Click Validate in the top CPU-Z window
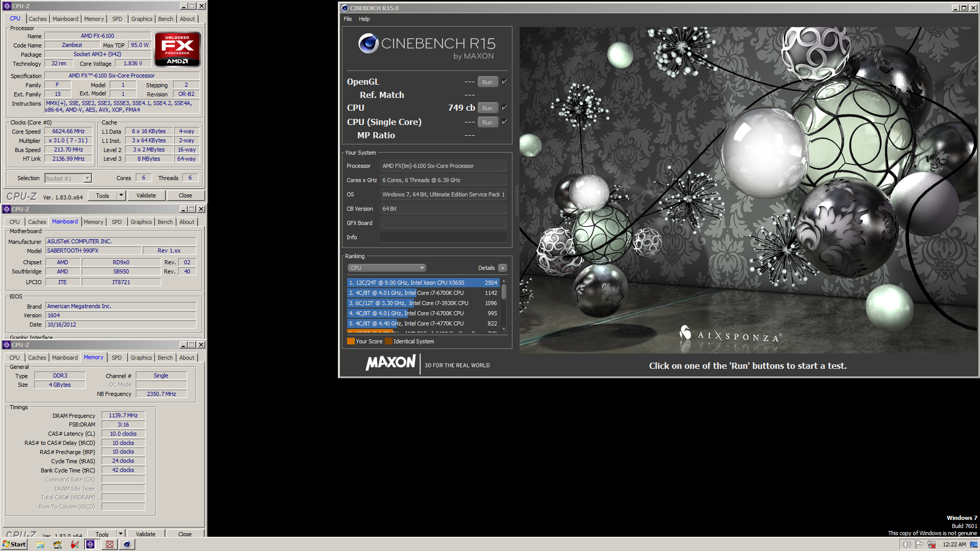Viewport: 980px width, 551px height. [x=146, y=195]
